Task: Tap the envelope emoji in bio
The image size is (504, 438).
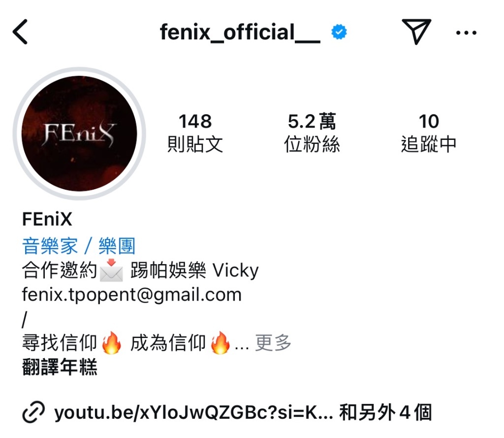Action: click(x=111, y=270)
